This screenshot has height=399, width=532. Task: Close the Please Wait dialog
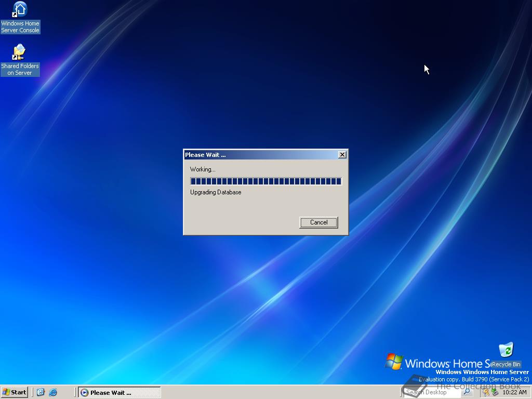tap(342, 155)
